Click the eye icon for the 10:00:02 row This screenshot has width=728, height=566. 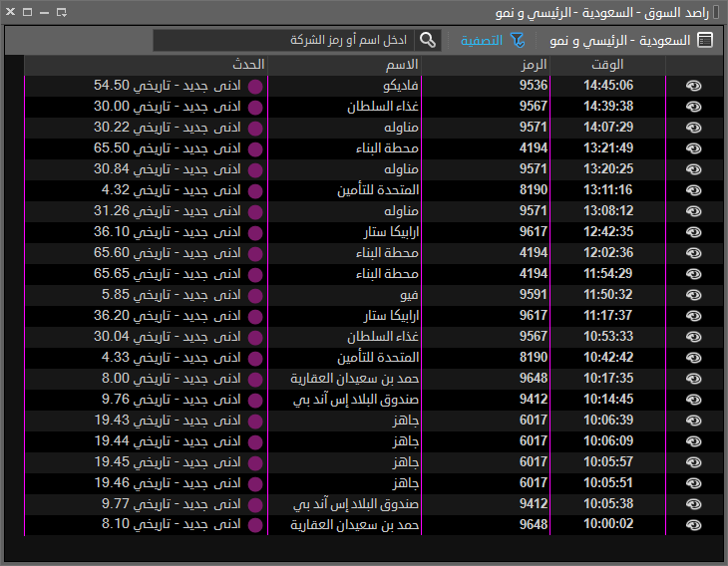694,525
